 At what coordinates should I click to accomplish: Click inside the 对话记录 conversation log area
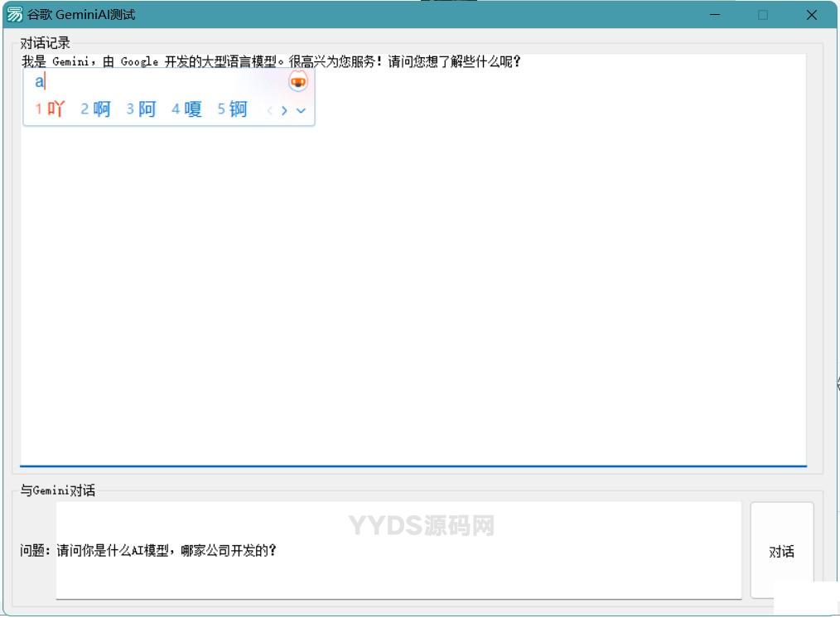[413, 290]
